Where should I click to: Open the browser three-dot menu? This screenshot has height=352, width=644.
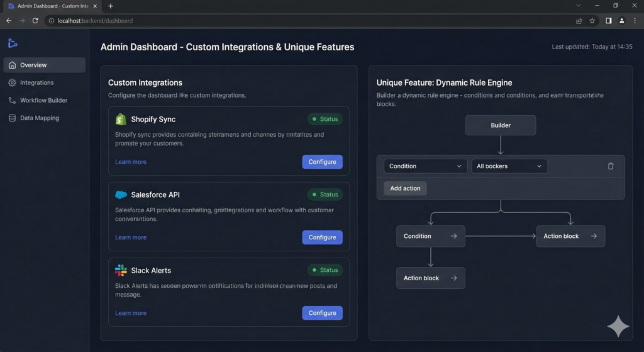[635, 21]
